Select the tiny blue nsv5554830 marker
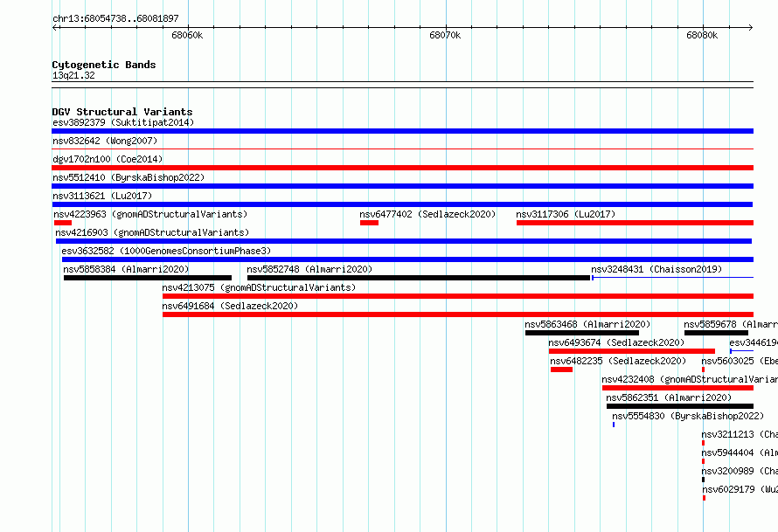Viewport: 778px width, 532px height. click(614, 425)
